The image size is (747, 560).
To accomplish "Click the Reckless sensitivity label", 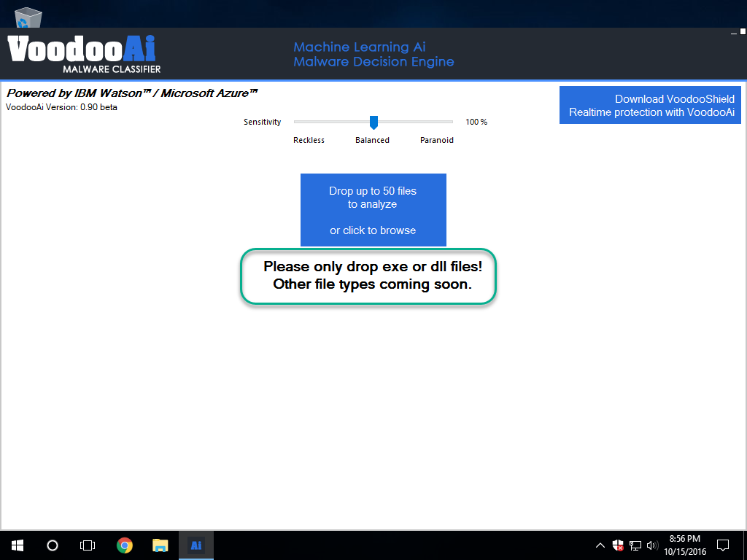I will tap(309, 140).
